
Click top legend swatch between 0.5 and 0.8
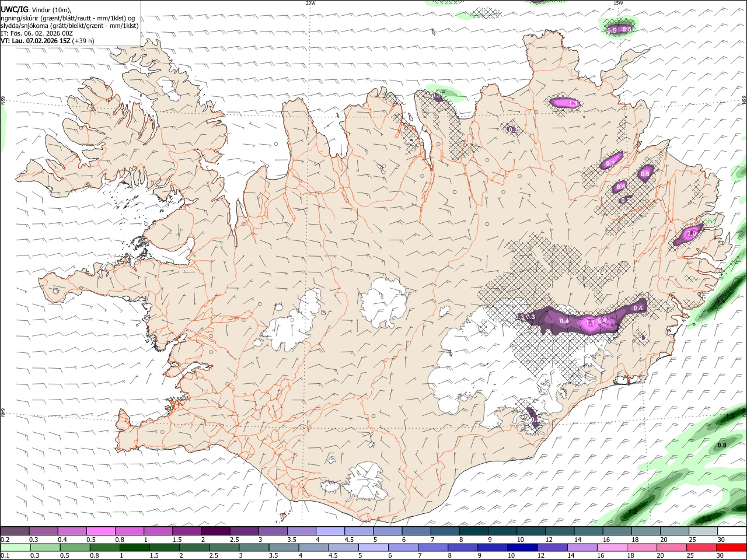[x=100, y=531]
